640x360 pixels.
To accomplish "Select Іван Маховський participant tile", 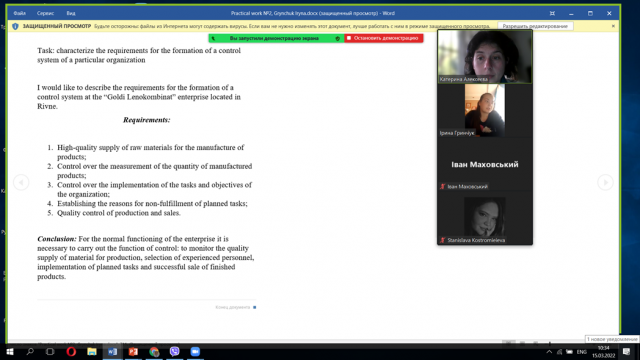I will pos(484,164).
